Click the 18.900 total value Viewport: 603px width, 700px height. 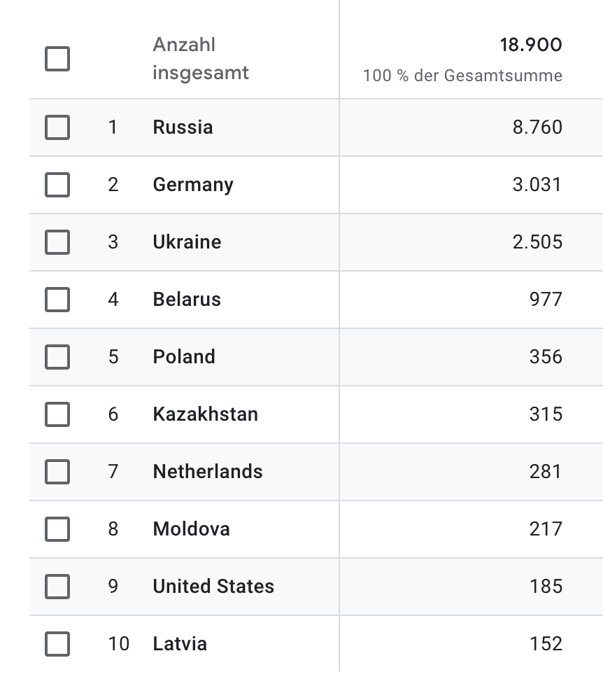click(x=531, y=45)
